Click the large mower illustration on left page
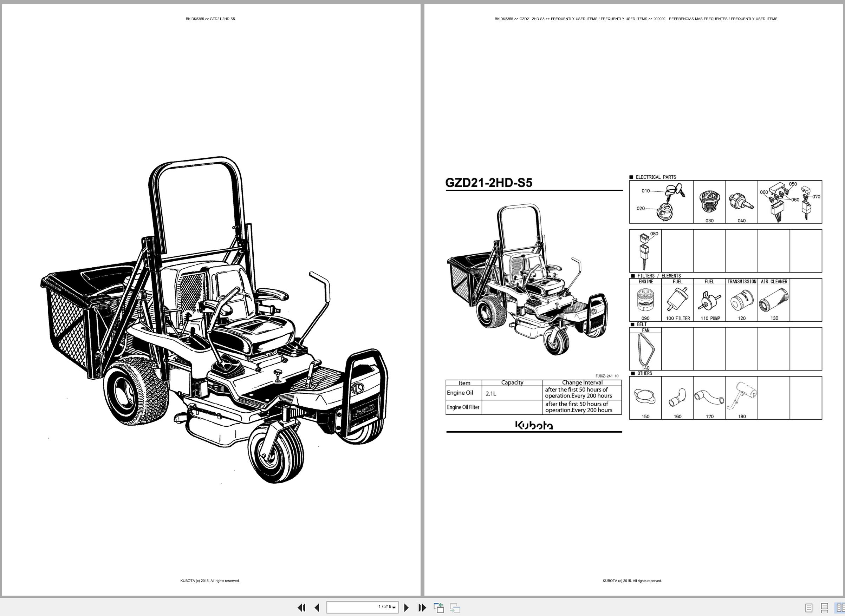 click(215, 320)
